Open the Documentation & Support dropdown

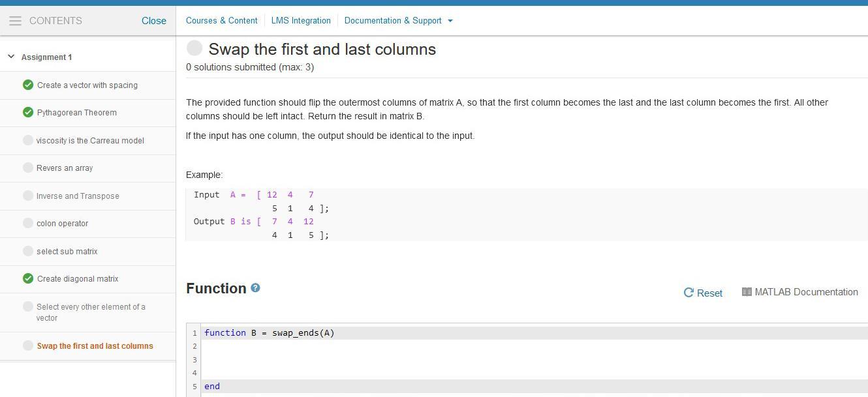point(398,20)
